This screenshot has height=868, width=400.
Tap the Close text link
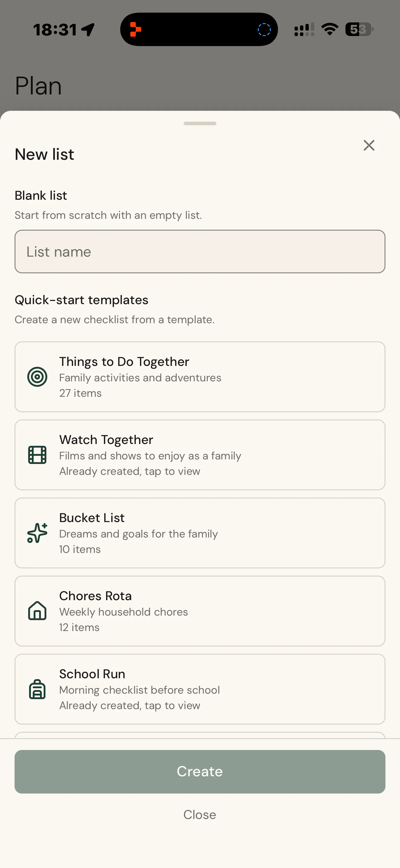tap(200, 814)
